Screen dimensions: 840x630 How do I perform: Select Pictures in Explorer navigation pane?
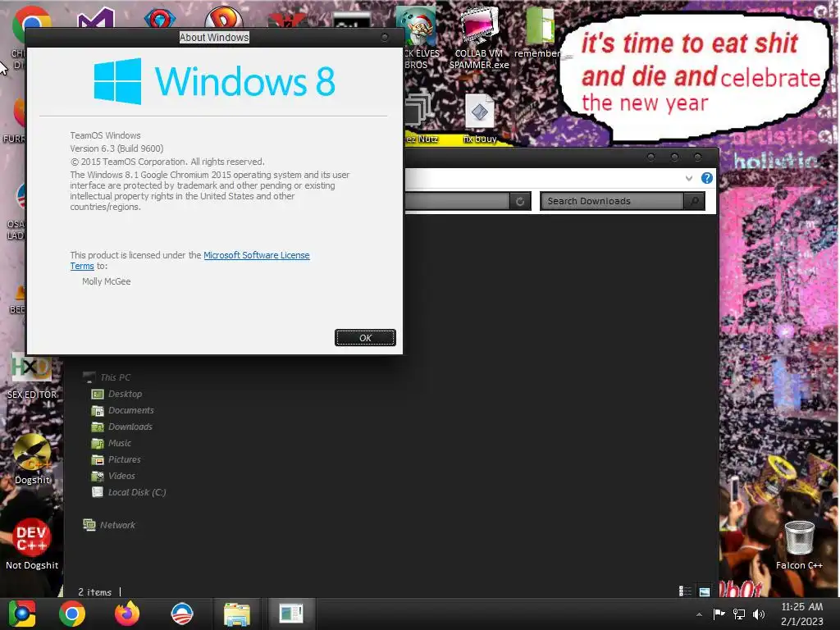click(x=116, y=459)
